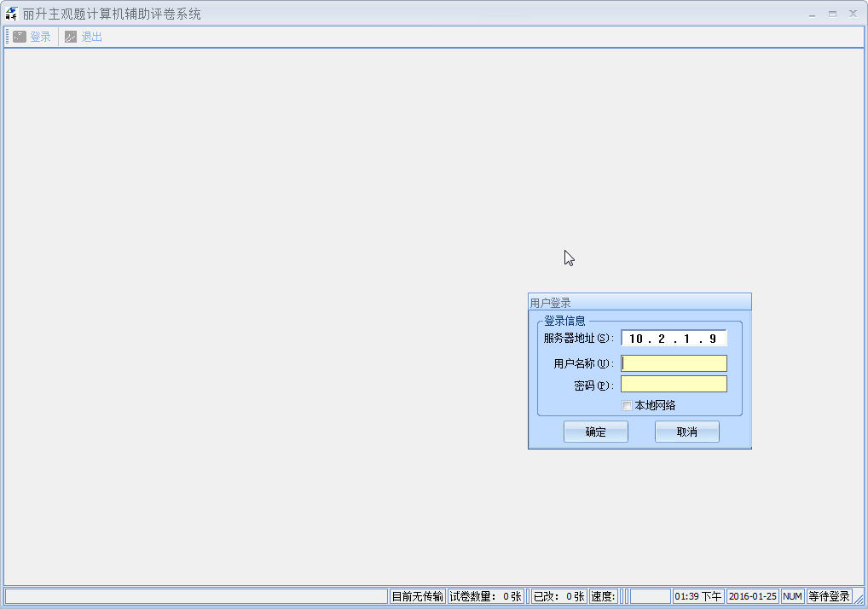Click the NUM indicator in status bar
The width and height of the screenshot is (868, 609).
click(x=792, y=596)
